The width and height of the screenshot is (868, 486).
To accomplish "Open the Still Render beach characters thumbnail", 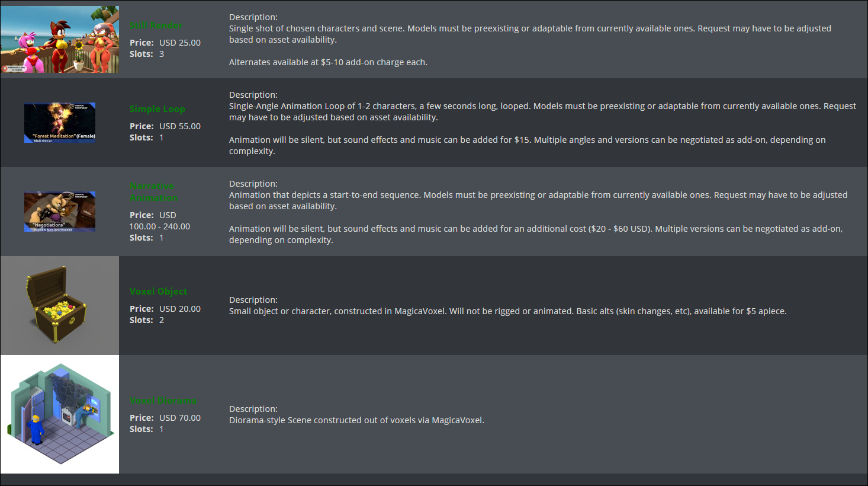I will [x=59, y=40].
